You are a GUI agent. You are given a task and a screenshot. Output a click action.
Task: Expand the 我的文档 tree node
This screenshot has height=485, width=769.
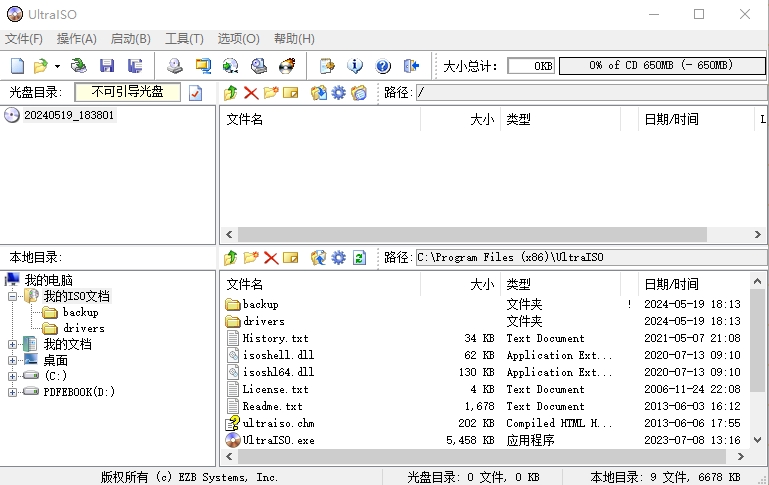click(13, 344)
